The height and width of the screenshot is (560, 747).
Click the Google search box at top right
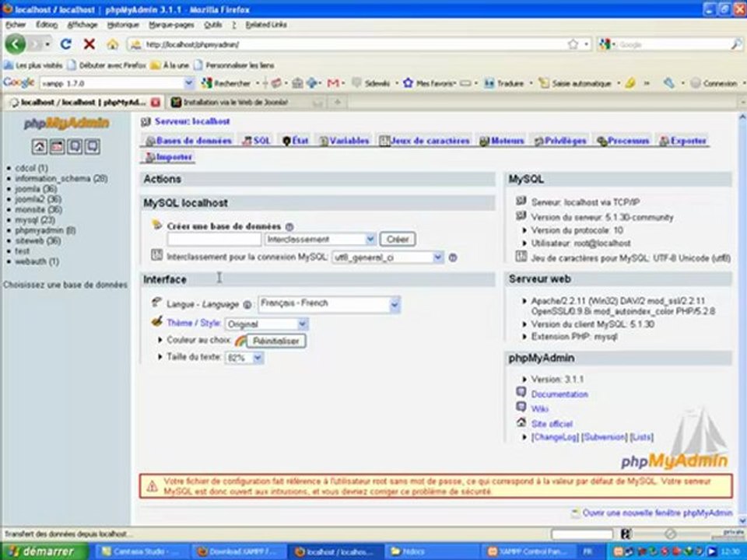tap(671, 44)
